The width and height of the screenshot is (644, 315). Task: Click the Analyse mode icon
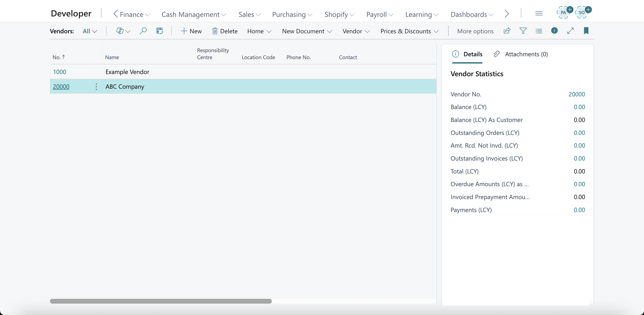click(159, 31)
